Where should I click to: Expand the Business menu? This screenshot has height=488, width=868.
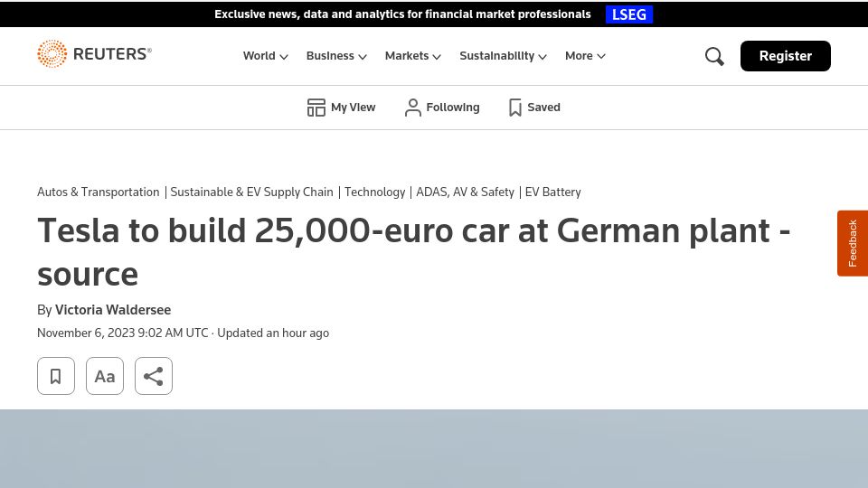click(336, 56)
